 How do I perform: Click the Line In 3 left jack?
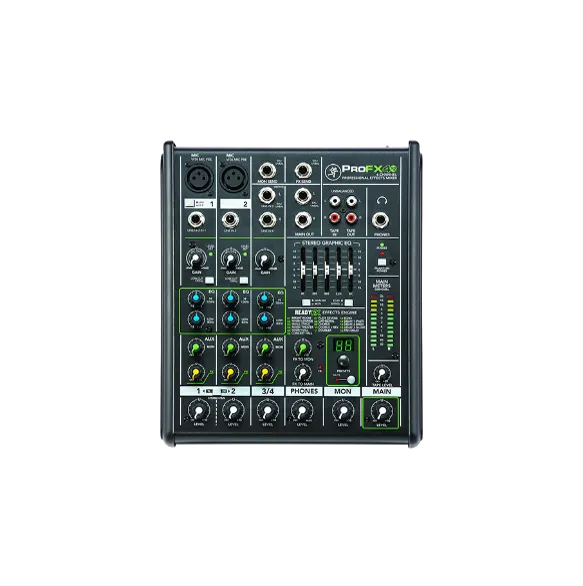267,195
